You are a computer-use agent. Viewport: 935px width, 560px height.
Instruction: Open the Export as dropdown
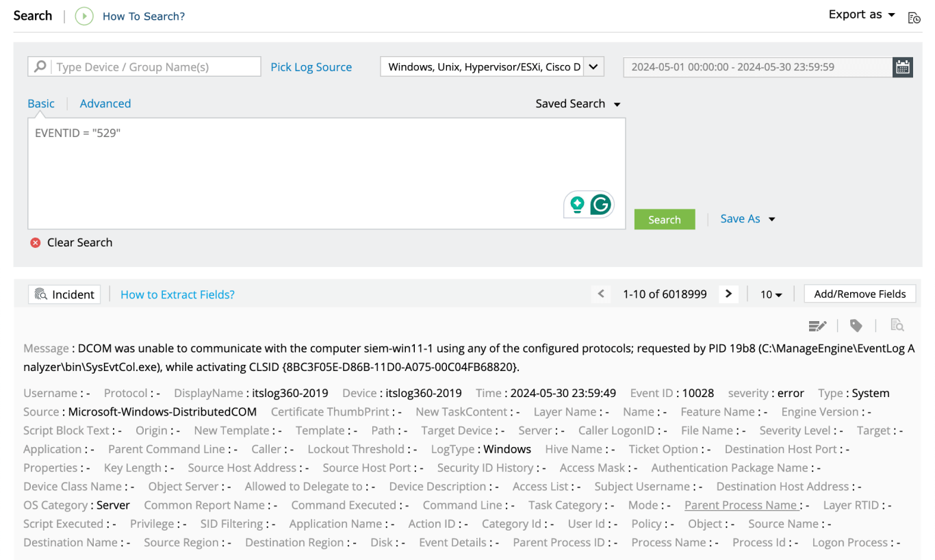point(860,14)
